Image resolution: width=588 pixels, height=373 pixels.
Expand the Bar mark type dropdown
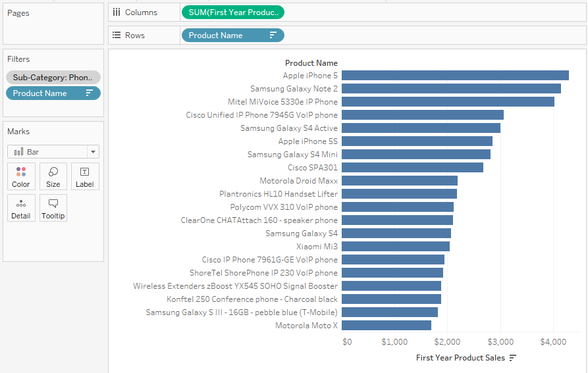click(x=93, y=152)
